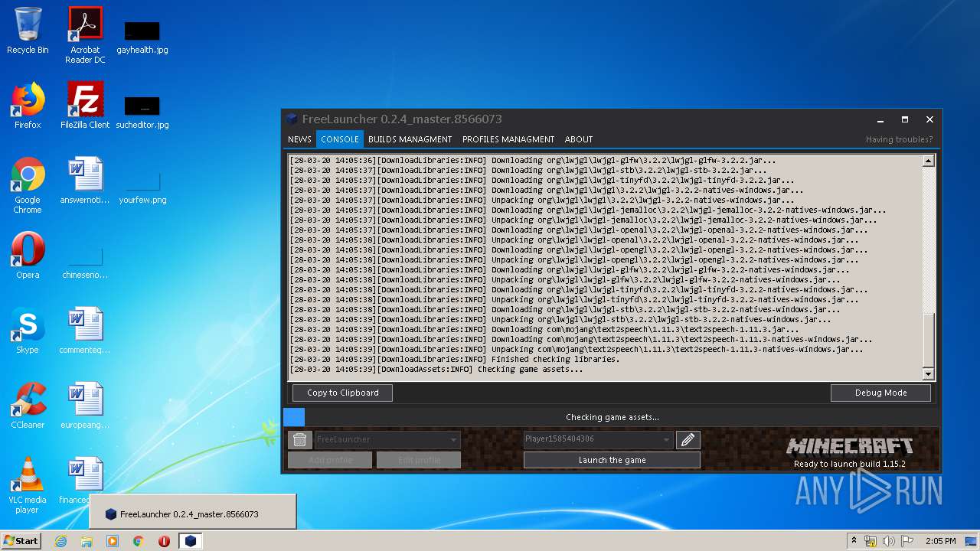Open Internet Explorer from the taskbar
This screenshot has width=980, height=551.
(60, 541)
